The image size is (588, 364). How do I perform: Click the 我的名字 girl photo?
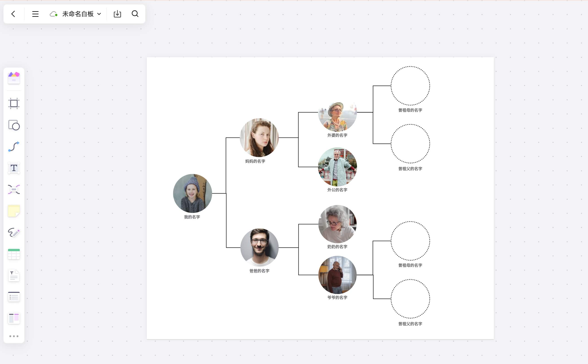click(192, 193)
